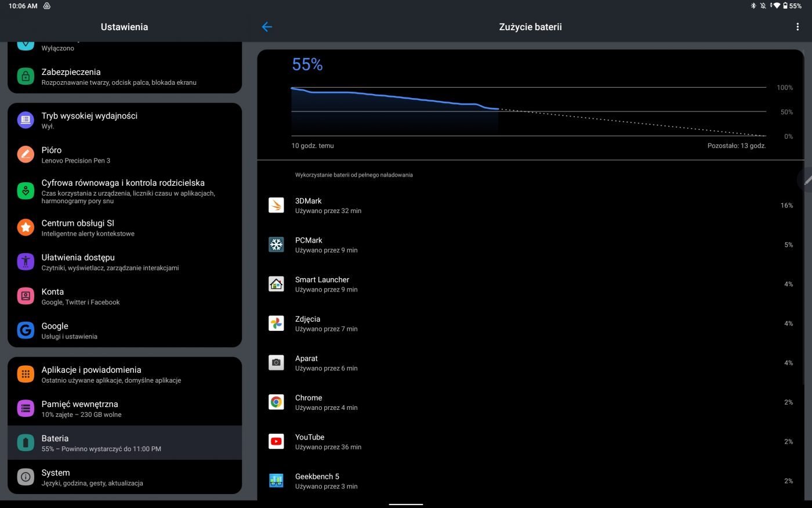Tap the YouTube play icon
This screenshot has width=812, height=508.
point(276,441)
